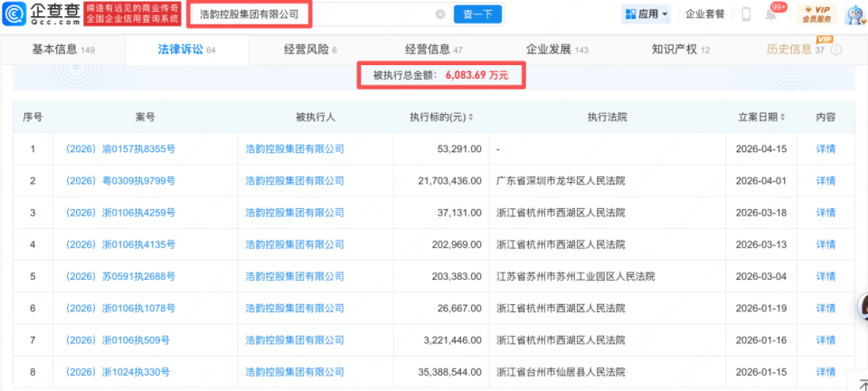Open 详情 for the 2026-03-18 case
Screen dimensions: 868x391
(x=826, y=213)
